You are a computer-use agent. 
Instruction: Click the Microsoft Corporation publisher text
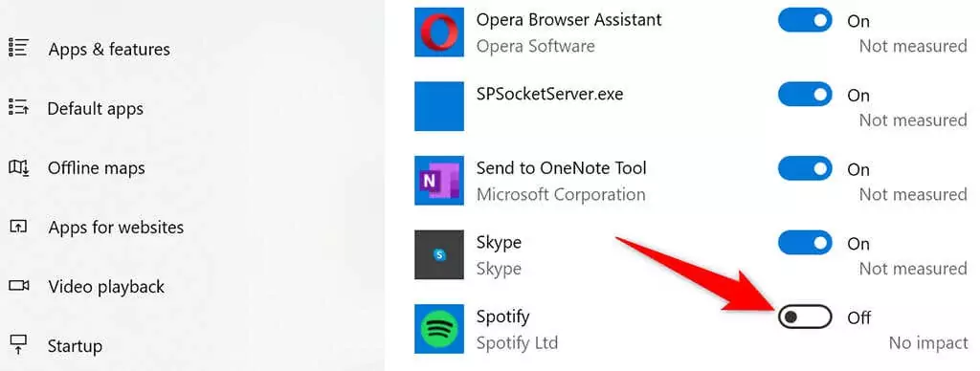point(561,194)
